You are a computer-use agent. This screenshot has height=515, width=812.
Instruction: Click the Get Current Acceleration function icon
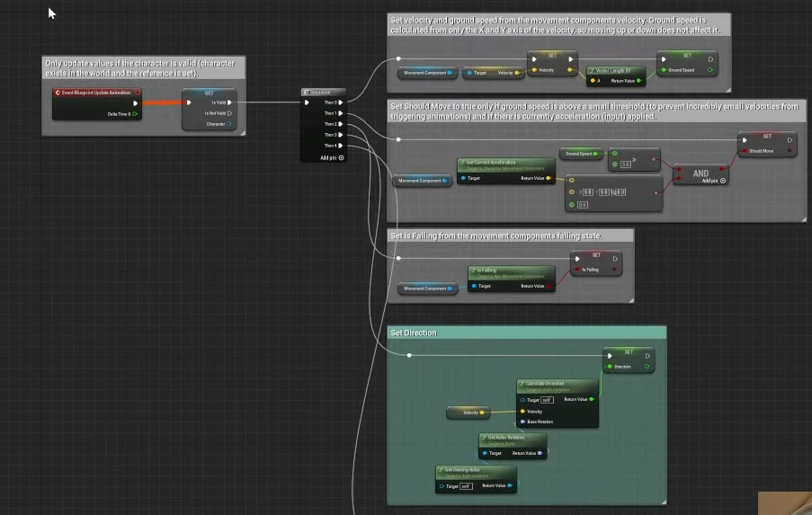461,163
